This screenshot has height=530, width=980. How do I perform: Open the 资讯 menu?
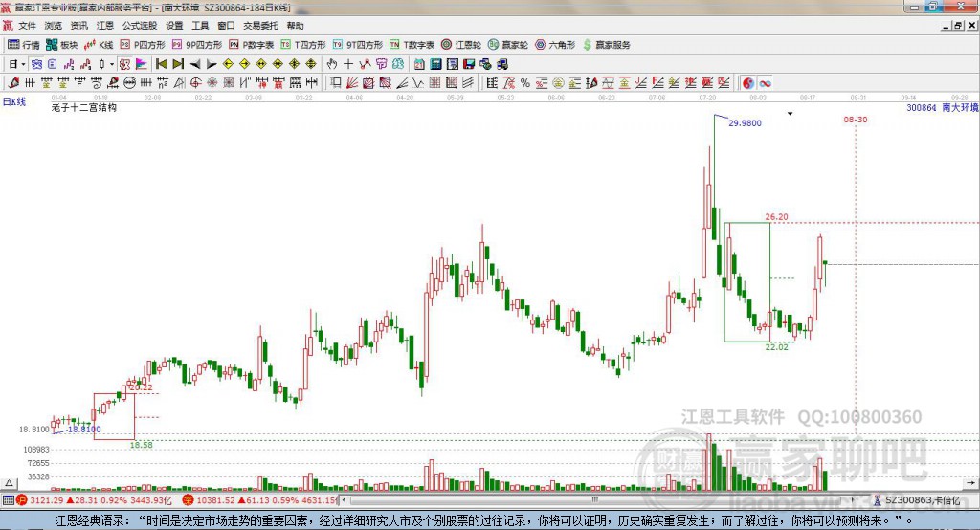(78, 26)
